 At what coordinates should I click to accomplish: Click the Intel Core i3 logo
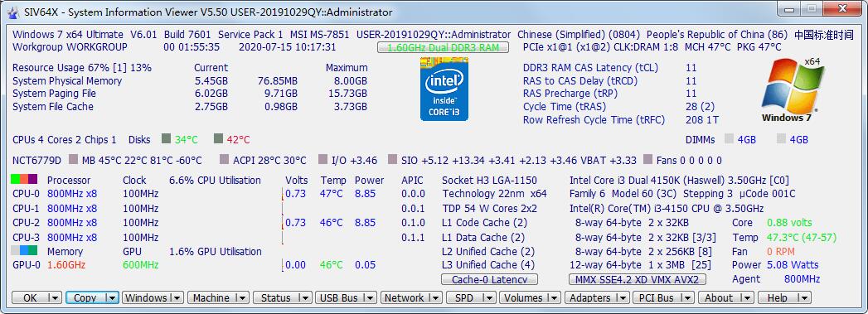click(x=444, y=89)
